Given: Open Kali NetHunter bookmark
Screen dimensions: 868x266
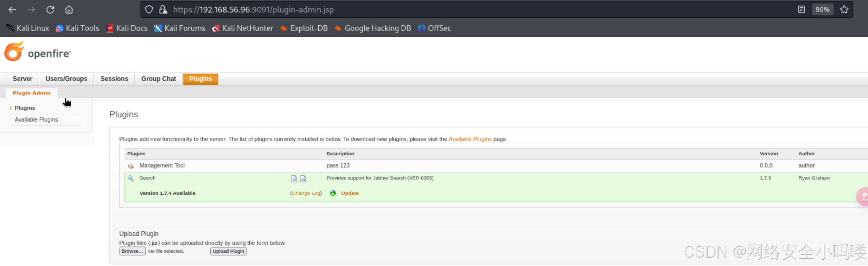Looking at the screenshot, I should pos(243,28).
